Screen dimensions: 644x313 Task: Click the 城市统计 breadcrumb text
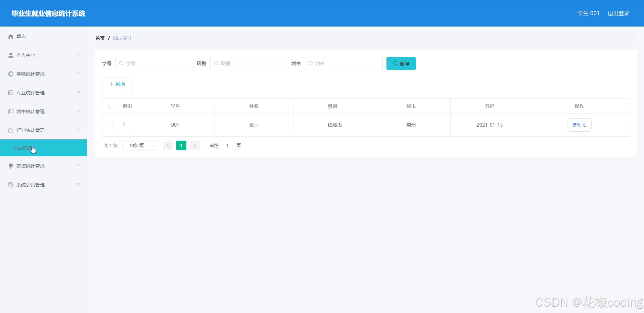tap(122, 38)
